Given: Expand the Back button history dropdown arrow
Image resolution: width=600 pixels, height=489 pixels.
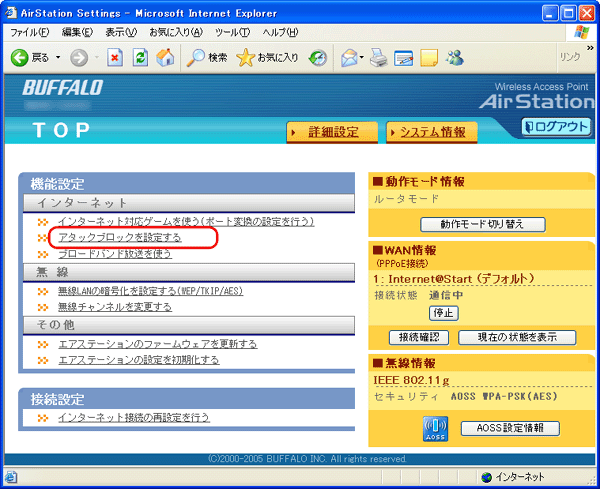Looking at the screenshot, I should click(x=58, y=58).
